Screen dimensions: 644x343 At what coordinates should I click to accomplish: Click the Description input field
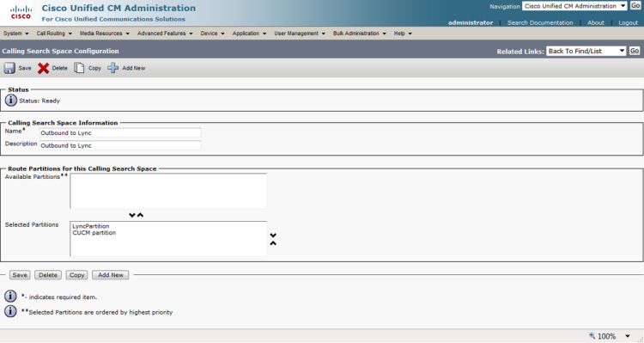[120, 145]
